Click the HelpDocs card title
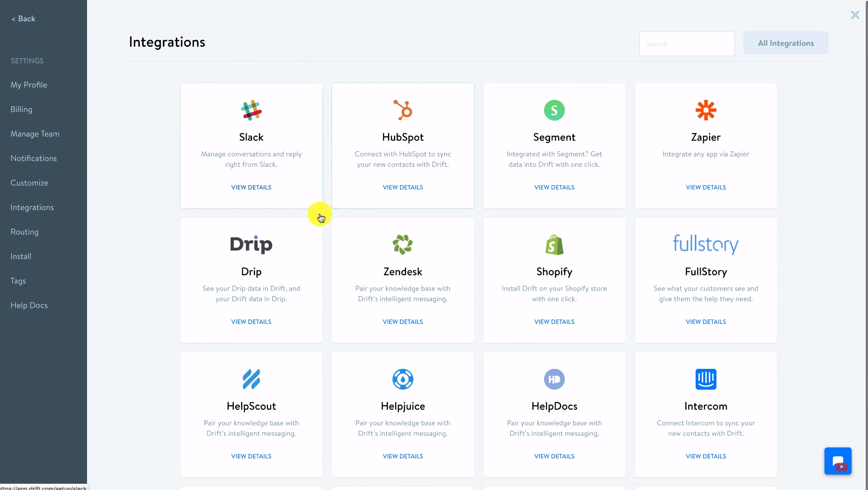The height and width of the screenshot is (490, 868). (x=554, y=406)
